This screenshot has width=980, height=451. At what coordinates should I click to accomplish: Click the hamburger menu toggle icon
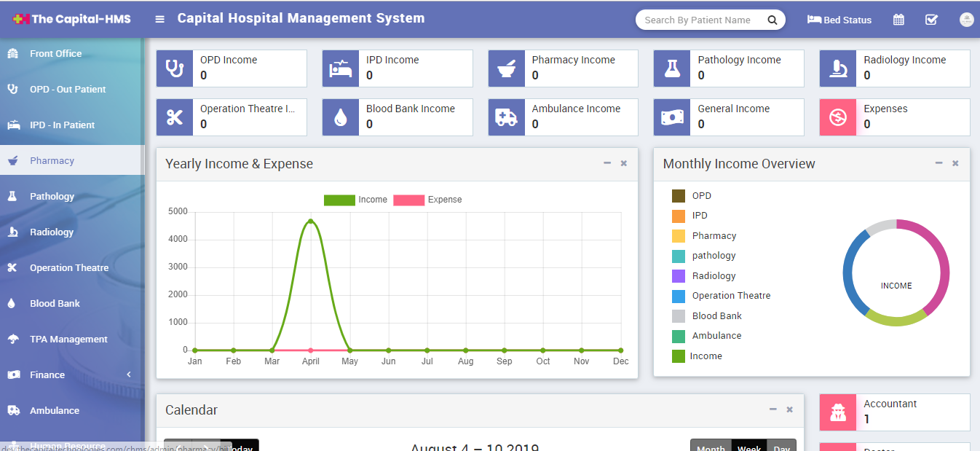tap(159, 19)
